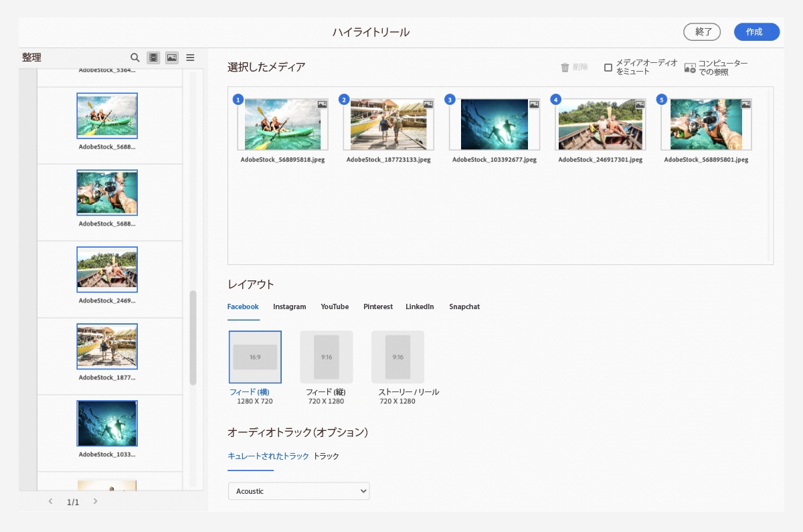Select boat thumbnail AdobeStock_246917301.jpeg in media
The height and width of the screenshot is (532, 803).
point(600,124)
